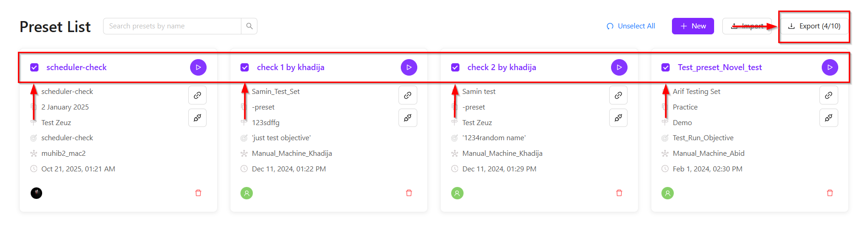This screenshot has height=225, width=868.
Task: Uncheck check 2 by khadija checkbox
Action: (x=455, y=67)
